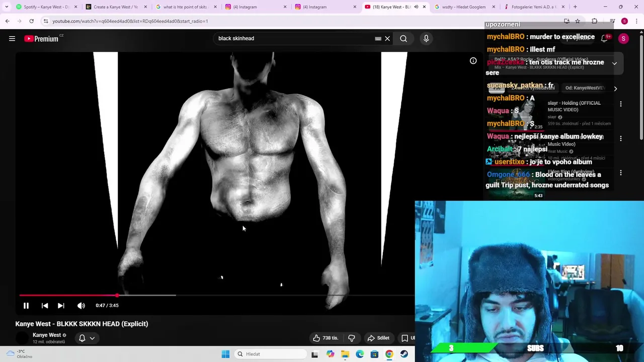Open the YouTube account avatar menu
This screenshot has width=644, height=362.
623,39
